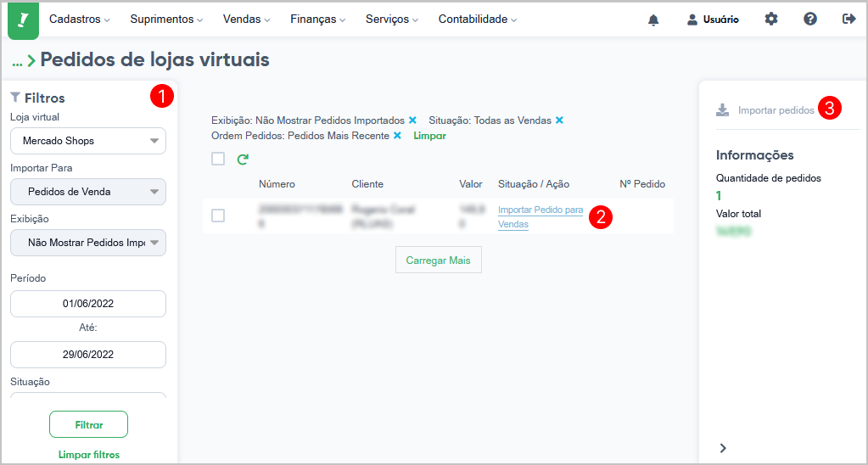Open the Exibição dropdown

coord(88,243)
